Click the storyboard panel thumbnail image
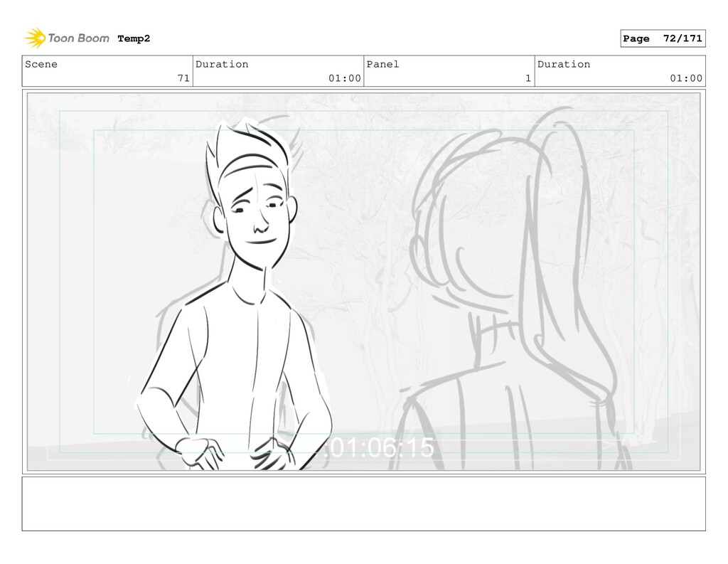728x564 pixels. click(363, 282)
